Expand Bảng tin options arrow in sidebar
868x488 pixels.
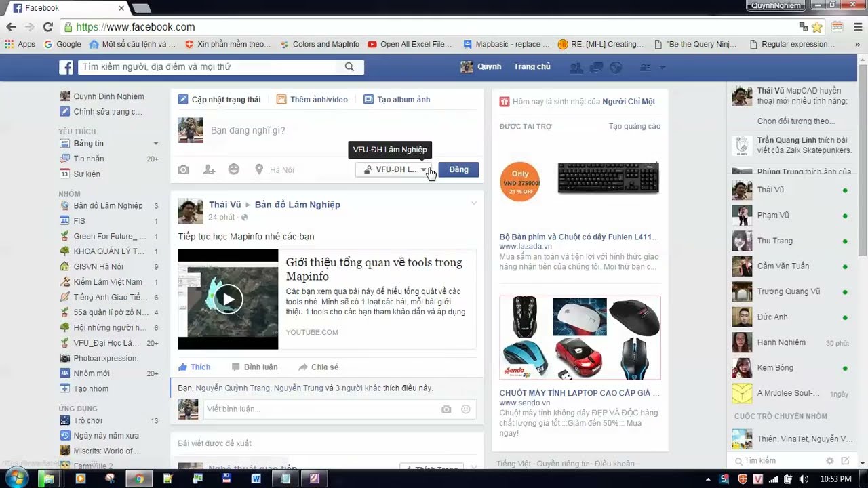pos(155,144)
